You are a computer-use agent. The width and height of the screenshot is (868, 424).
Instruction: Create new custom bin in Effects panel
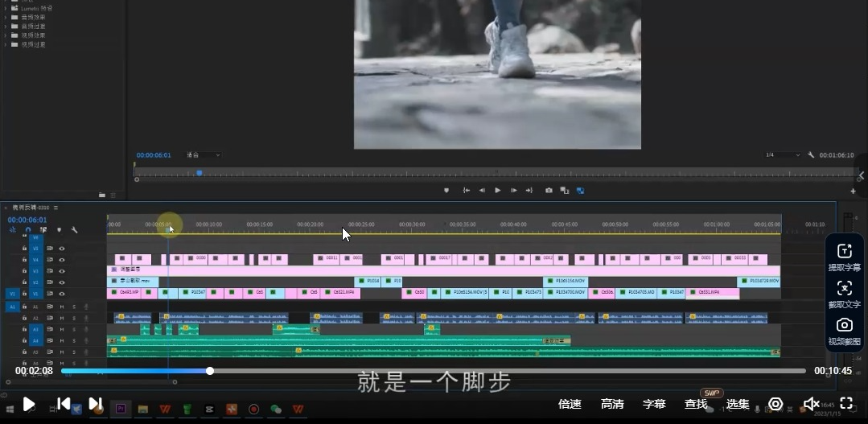click(x=102, y=195)
